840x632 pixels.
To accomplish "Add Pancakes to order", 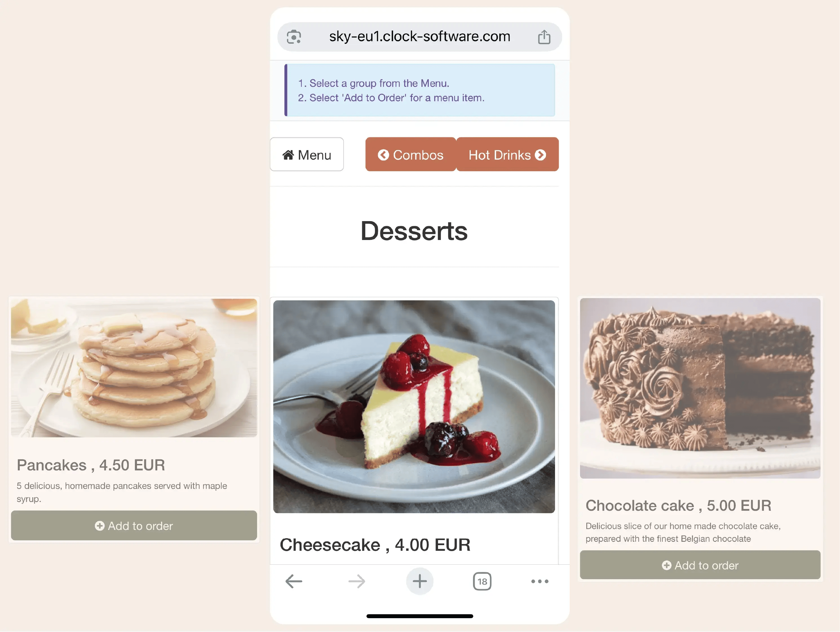I will click(x=134, y=526).
